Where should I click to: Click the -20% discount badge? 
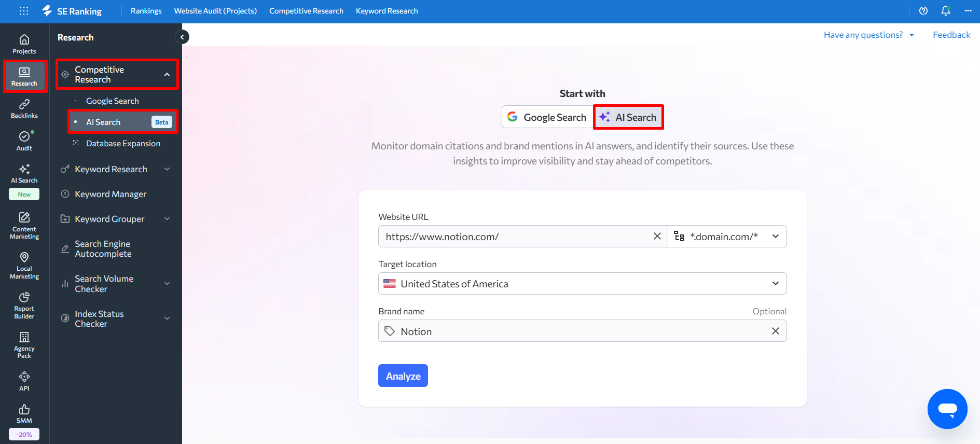point(24,434)
